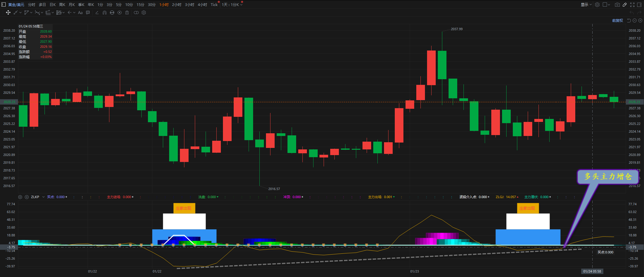Expand wave tool options arrow
Screen dimensions: 644x277
pos(42,13)
